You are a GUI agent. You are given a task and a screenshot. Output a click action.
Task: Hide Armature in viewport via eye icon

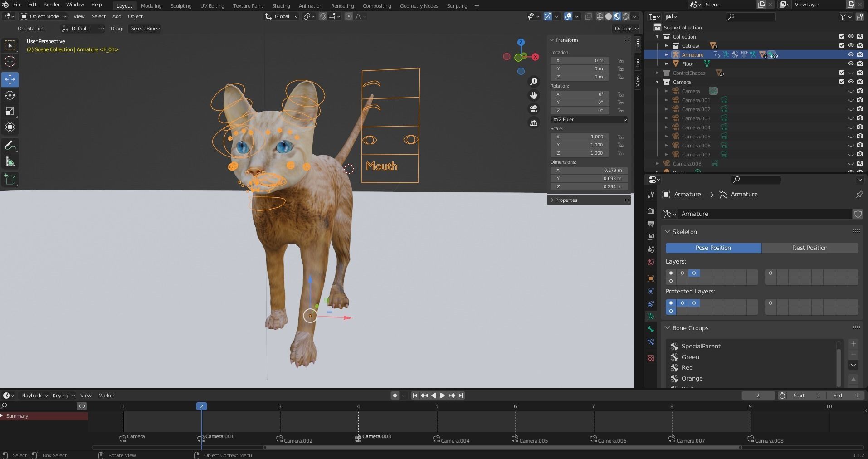(851, 55)
